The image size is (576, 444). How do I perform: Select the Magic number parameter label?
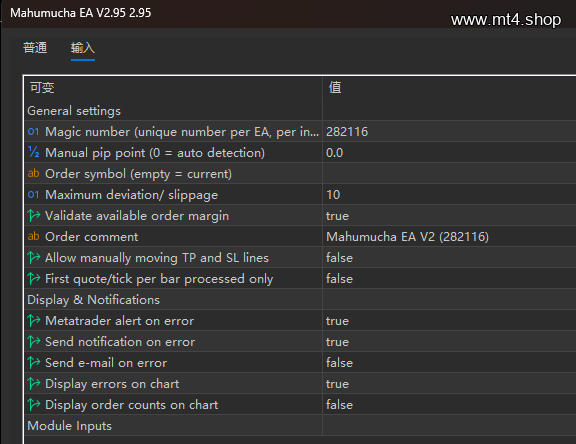click(x=182, y=131)
